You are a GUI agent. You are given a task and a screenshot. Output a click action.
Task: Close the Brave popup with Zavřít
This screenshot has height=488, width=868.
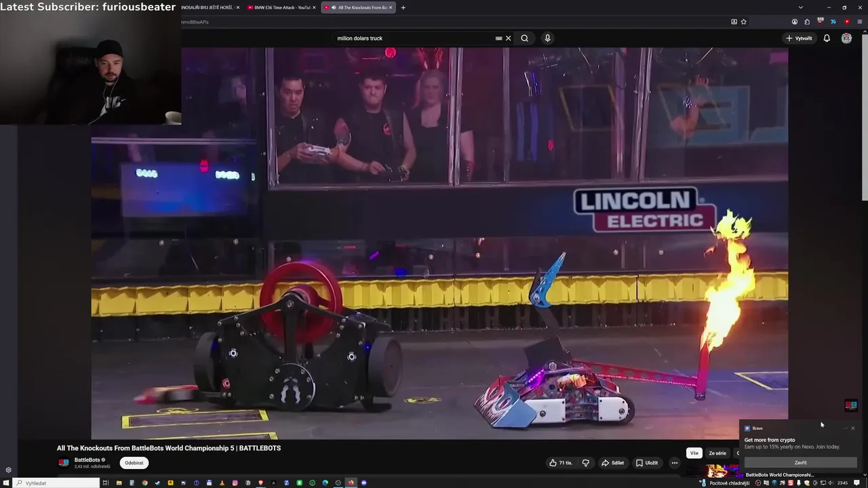pyautogui.click(x=800, y=463)
